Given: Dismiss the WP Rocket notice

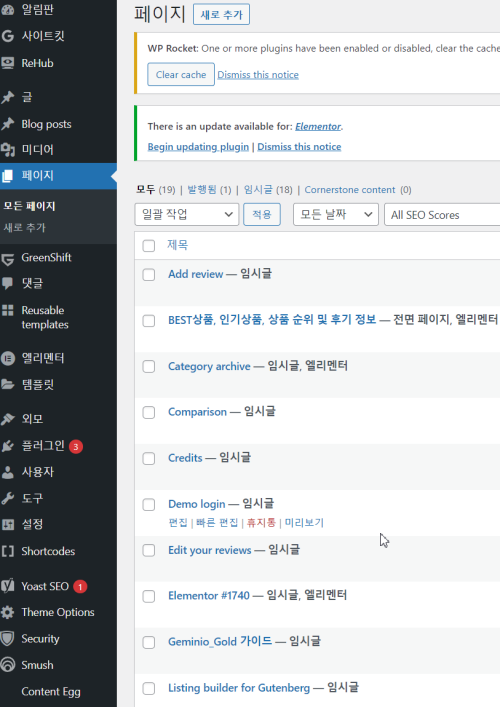Looking at the screenshot, I should pyautogui.click(x=258, y=75).
